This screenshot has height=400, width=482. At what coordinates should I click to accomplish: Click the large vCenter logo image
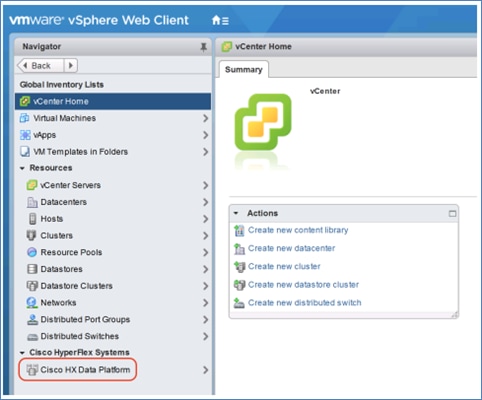click(263, 122)
